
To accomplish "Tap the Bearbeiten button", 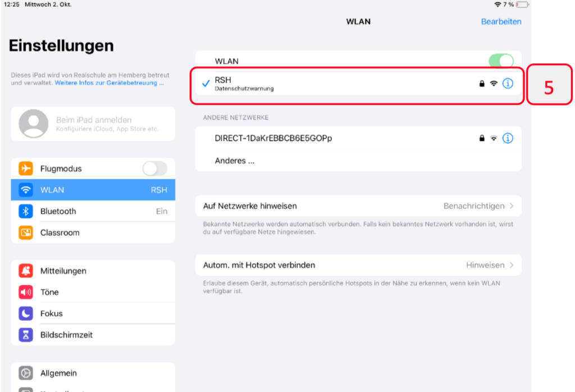I will (x=501, y=22).
